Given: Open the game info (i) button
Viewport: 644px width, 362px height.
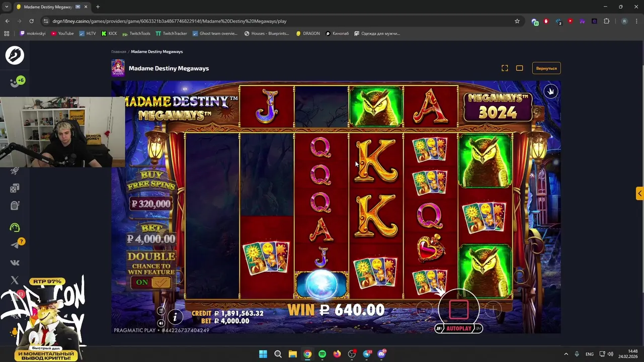Looking at the screenshot, I should pos(175,317).
